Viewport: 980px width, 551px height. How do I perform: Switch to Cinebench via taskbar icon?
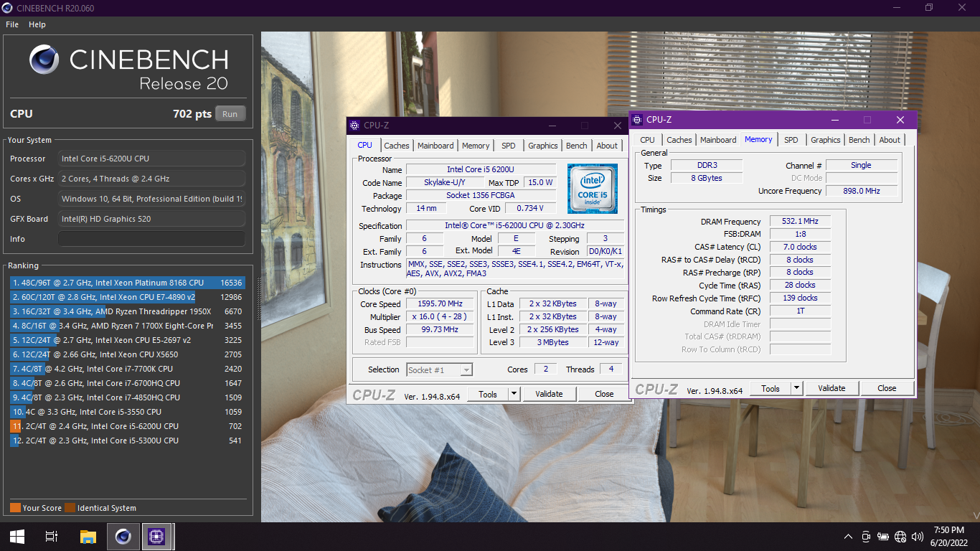123,537
